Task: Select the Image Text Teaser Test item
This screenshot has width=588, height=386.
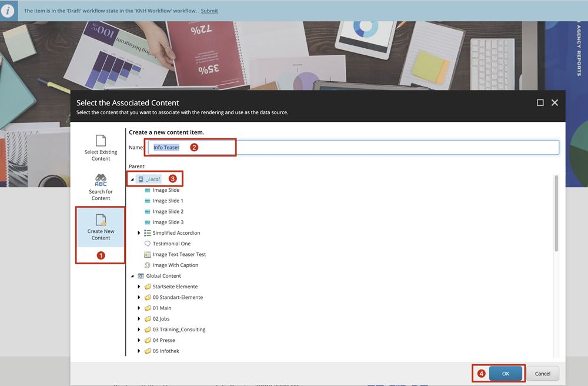Action: tap(179, 254)
